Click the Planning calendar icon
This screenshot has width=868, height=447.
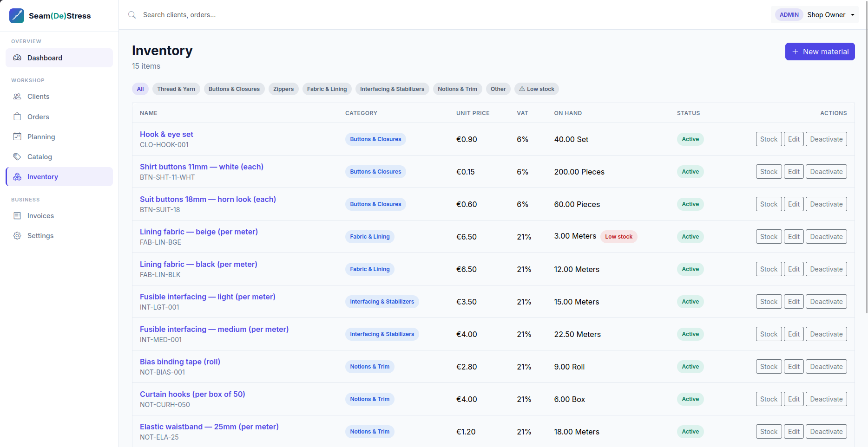[x=17, y=136]
